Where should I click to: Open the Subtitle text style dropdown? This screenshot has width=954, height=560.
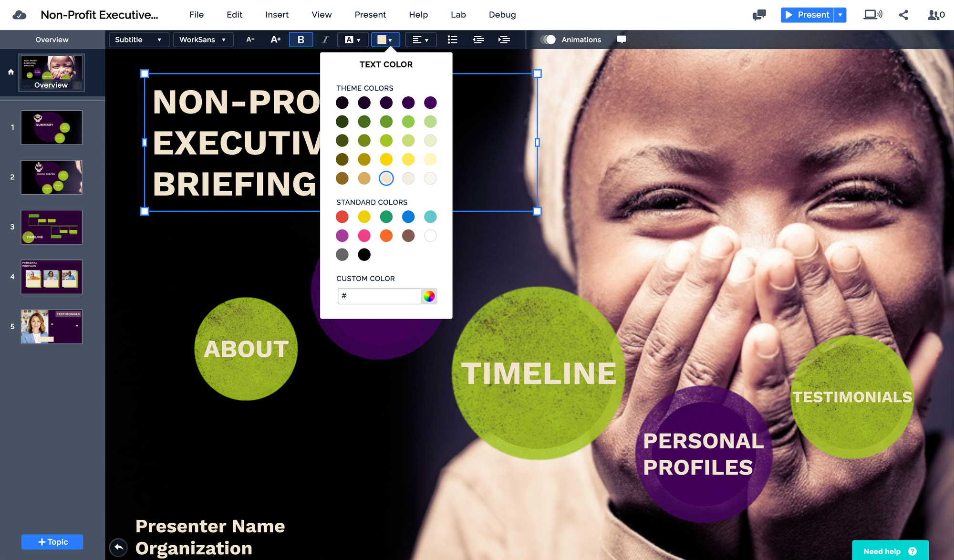pos(139,40)
